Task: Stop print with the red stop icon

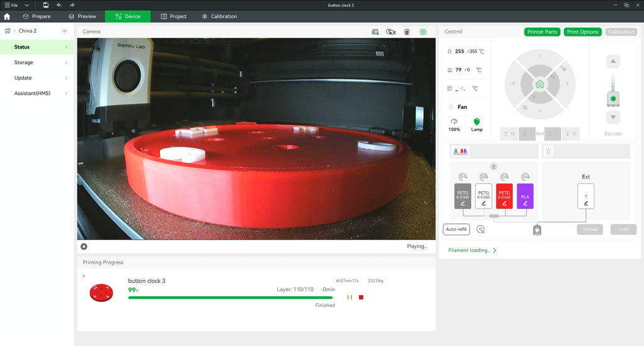Action: (361, 297)
